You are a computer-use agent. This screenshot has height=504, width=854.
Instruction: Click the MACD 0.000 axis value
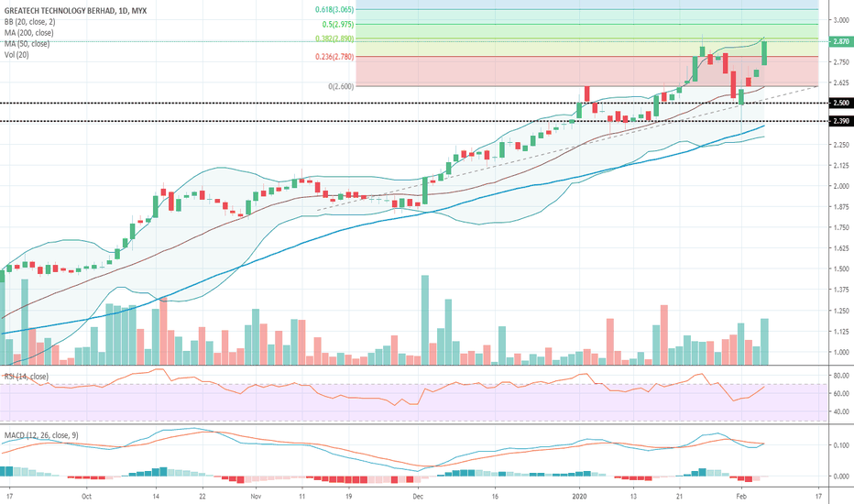click(x=841, y=477)
